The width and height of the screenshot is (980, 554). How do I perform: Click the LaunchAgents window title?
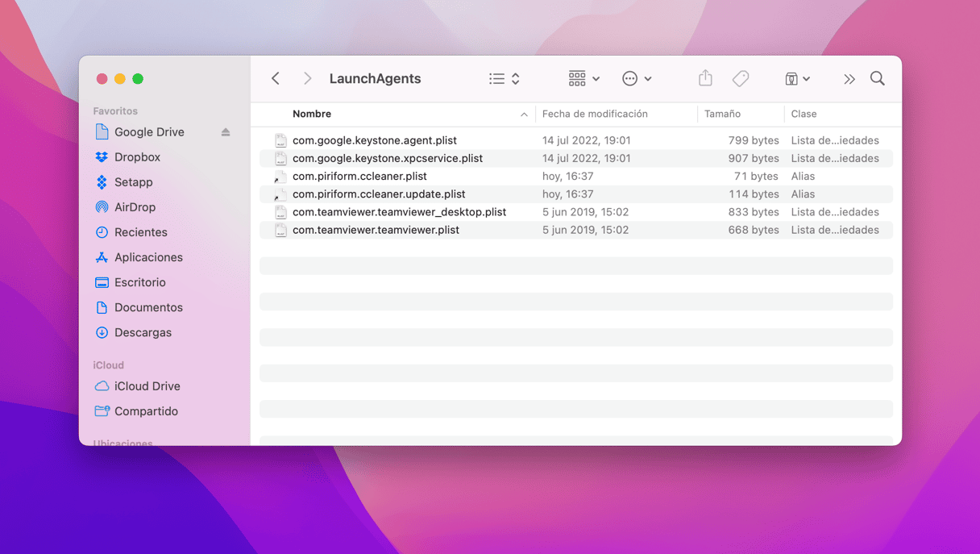tap(375, 78)
